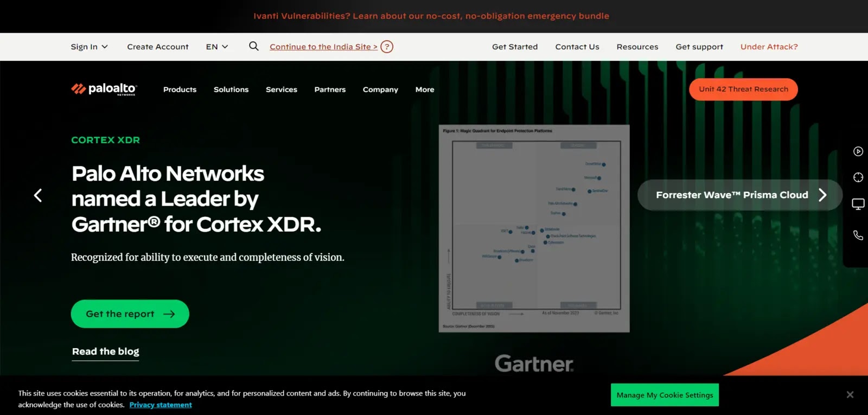Viewport: 868px width, 415px height.
Task: Open the Products menu
Action: coord(180,90)
